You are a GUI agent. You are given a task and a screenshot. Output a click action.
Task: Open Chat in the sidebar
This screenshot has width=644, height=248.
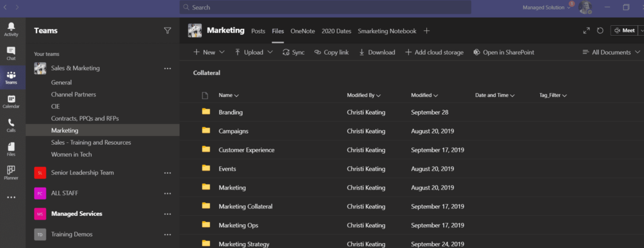click(11, 53)
